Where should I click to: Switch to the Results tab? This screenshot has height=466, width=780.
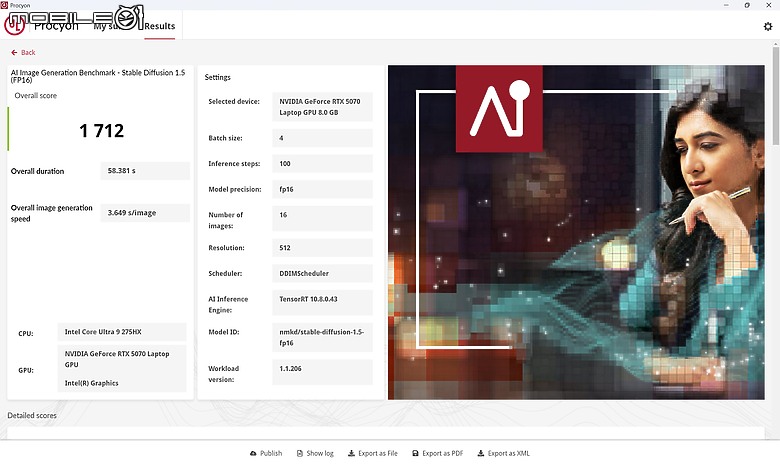160,26
